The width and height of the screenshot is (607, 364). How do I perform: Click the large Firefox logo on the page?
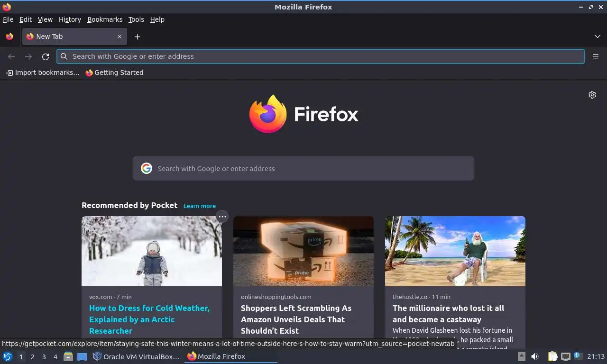coord(303,114)
